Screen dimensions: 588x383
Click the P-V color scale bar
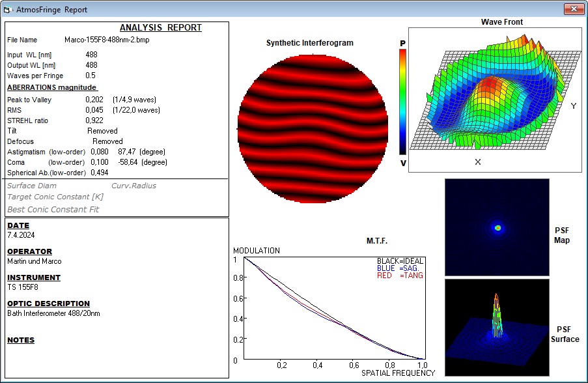(x=402, y=102)
